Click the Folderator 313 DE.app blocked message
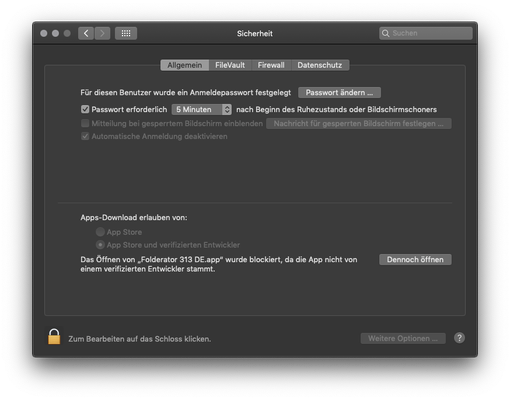The width and height of the screenshot is (510, 400). point(219,264)
